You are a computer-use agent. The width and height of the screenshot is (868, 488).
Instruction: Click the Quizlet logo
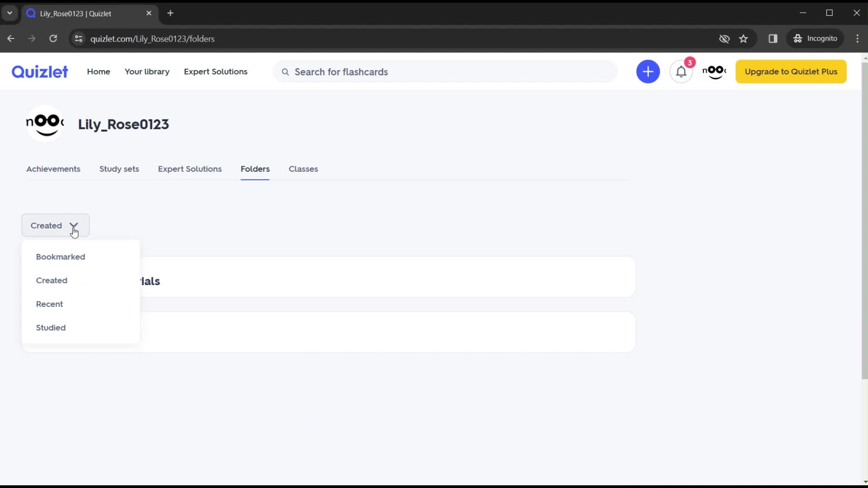40,71
